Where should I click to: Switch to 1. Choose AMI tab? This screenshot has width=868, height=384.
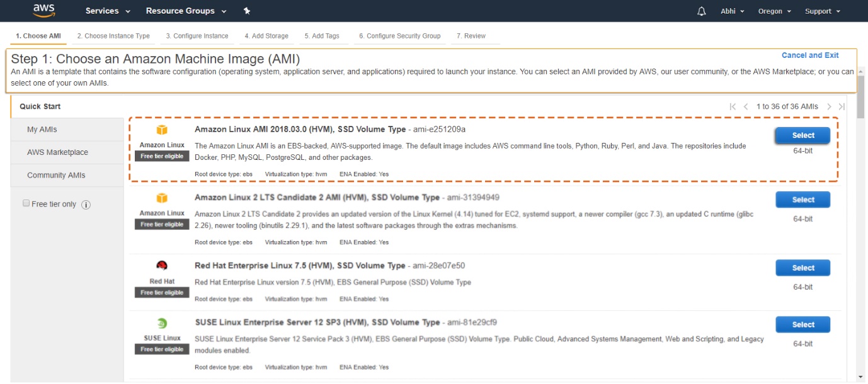(38, 36)
